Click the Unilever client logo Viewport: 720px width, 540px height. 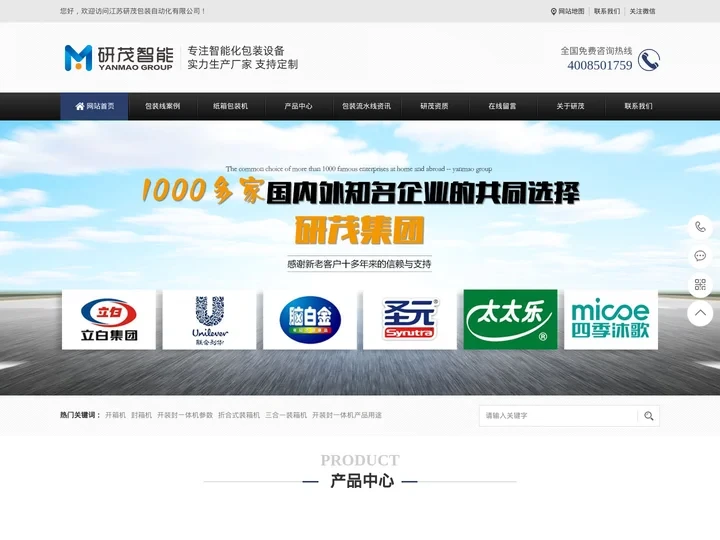click(x=209, y=320)
